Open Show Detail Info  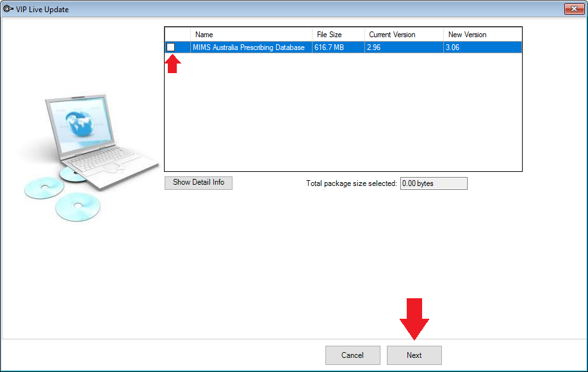pyautogui.click(x=199, y=183)
